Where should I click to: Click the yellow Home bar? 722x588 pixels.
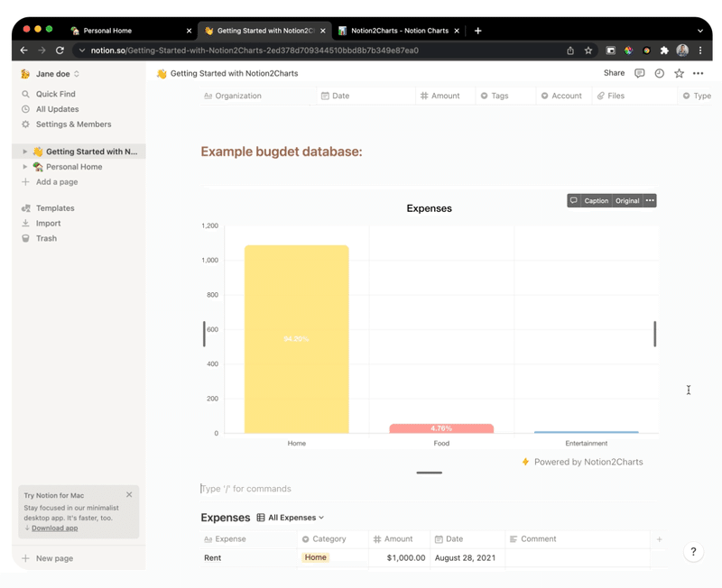297,339
